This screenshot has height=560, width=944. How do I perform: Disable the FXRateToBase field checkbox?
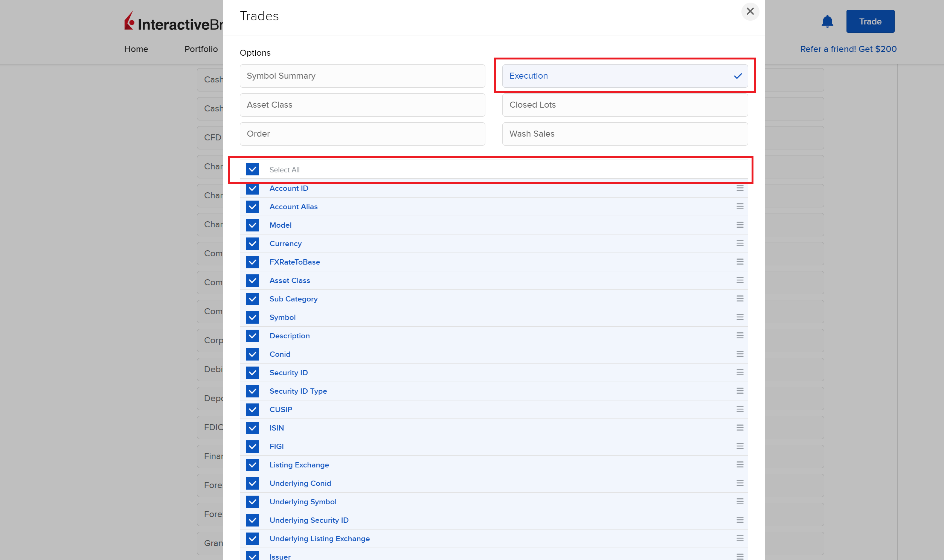click(252, 262)
